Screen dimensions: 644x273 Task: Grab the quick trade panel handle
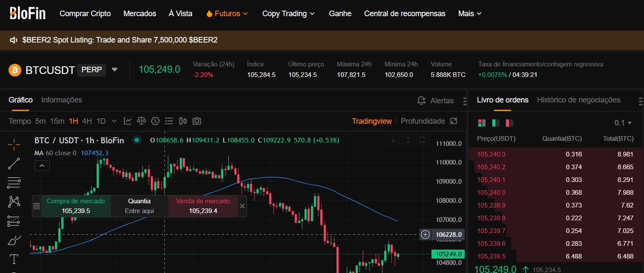[x=37, y=206]
